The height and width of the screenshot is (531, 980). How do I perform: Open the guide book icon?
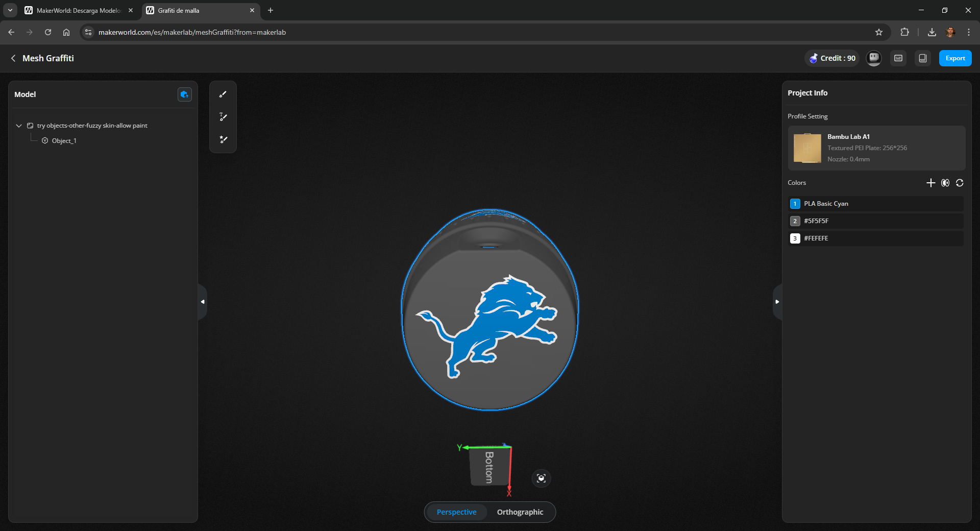pyautogui.click(x=923, y=58)
